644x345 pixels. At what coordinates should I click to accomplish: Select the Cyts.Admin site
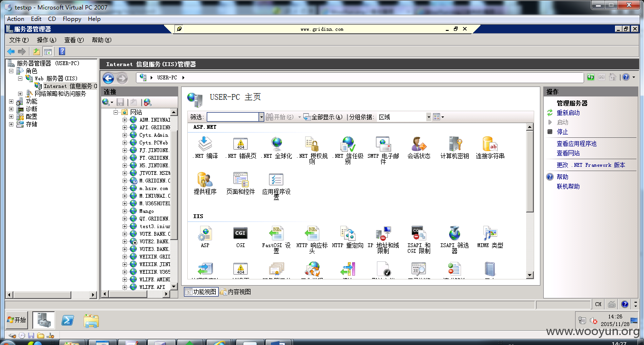(154, 135)
